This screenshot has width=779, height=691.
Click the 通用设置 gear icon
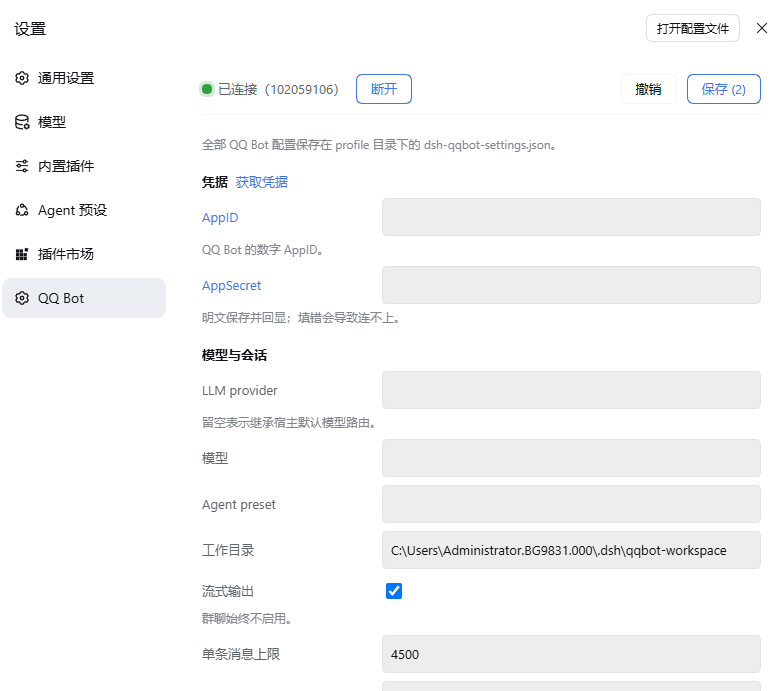[22, 78]
